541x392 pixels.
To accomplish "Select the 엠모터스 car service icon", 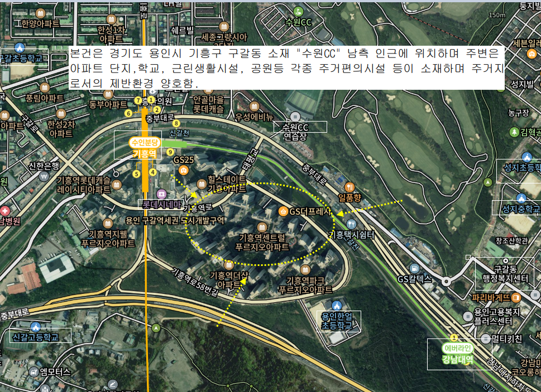I will point(33,372).
